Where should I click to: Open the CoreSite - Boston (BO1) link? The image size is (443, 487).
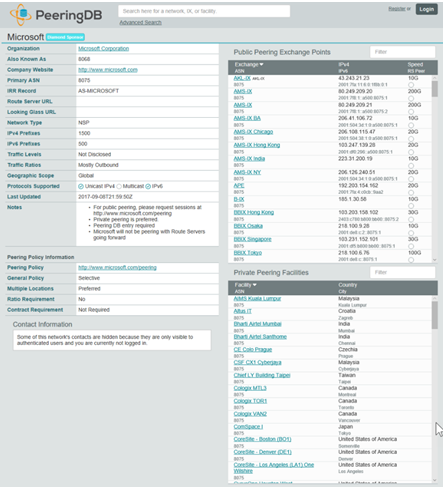pos(262,439)
